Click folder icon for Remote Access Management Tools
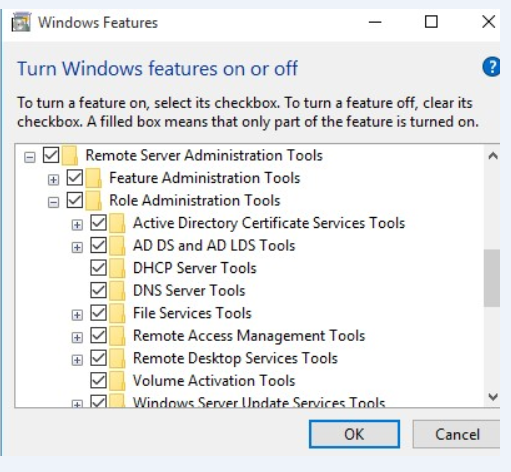511x472 pixels. click(x=117, y=336)
